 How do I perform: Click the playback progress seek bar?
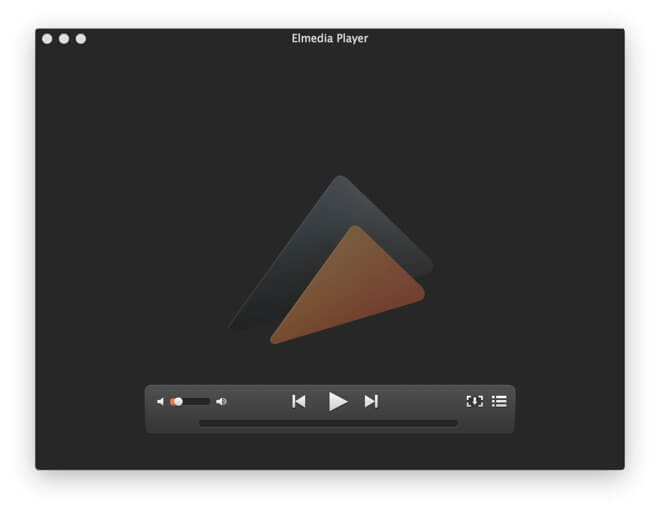(328, 423)
